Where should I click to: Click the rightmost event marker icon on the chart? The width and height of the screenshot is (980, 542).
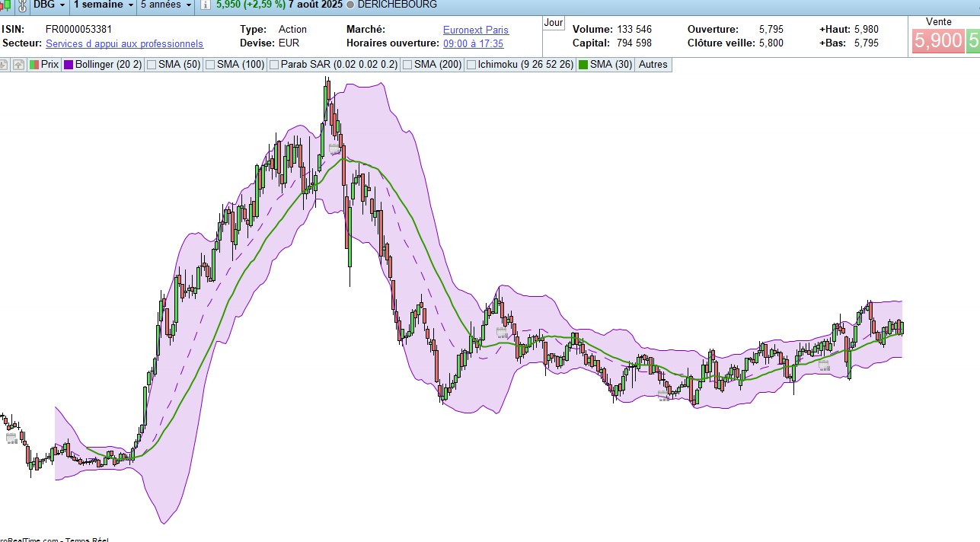point(824,365)
